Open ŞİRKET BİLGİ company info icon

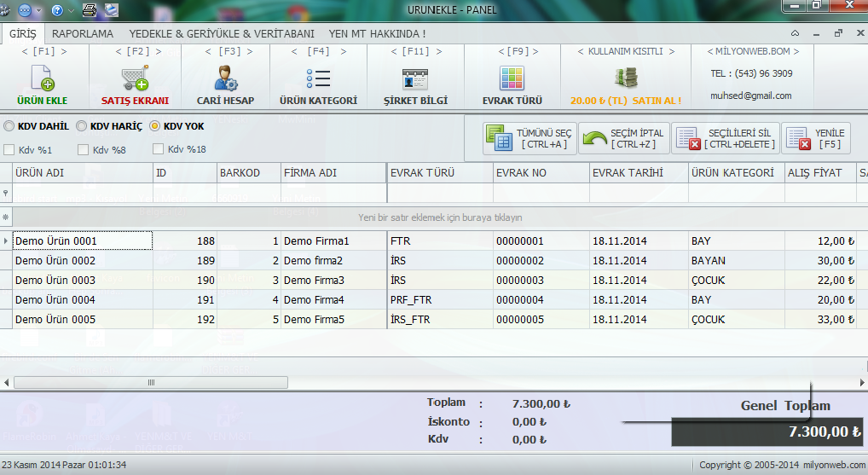pyautogui.click(x=415, y=78)
